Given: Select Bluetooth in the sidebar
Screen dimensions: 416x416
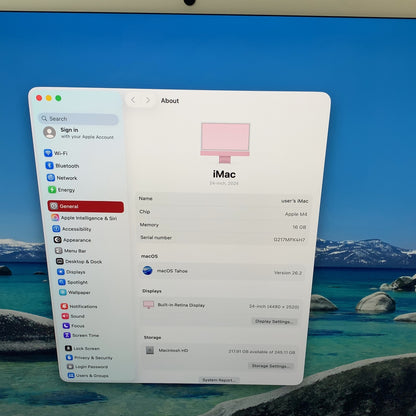Looking at the screenshot, I should tap(62, 166).
